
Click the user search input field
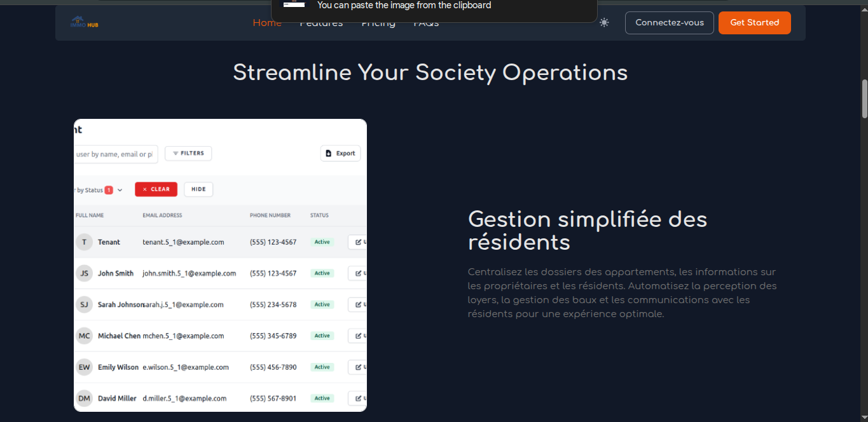tap(115, 154)
